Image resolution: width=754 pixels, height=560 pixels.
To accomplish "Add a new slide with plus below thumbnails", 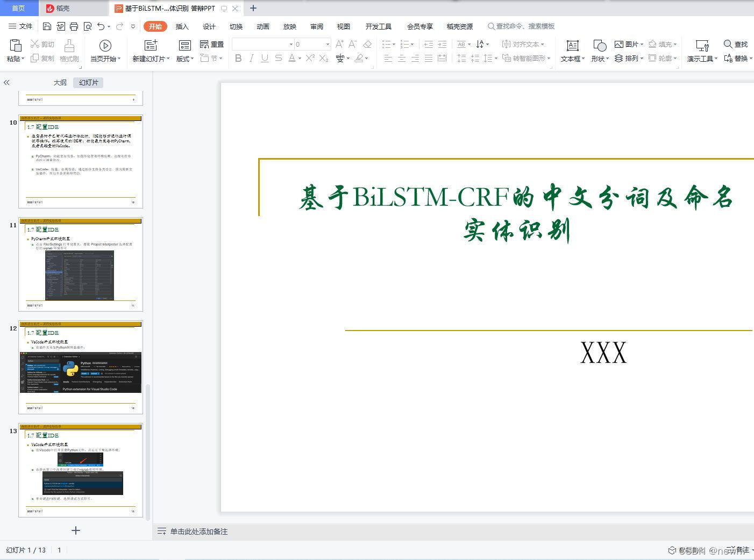I will (76, 530).
